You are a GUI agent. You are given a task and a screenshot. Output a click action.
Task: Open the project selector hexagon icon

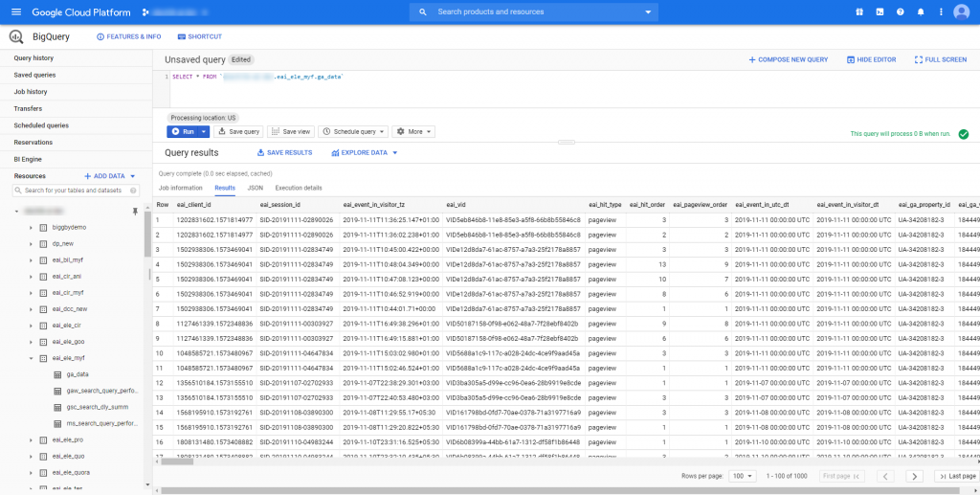click(145, 11)
